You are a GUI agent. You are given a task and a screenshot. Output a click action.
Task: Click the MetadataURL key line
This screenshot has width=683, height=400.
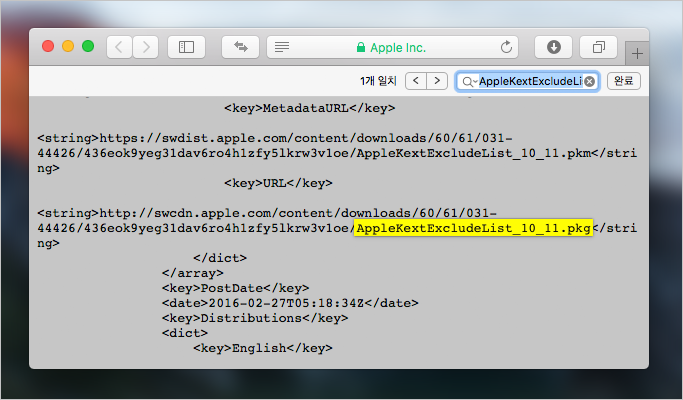tap(310, 108)
